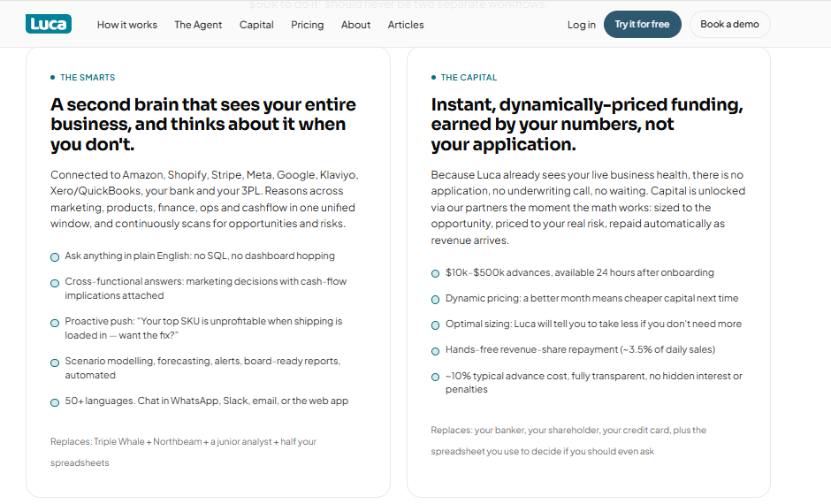Click '$10k–$500k advances' list item text
The image size is (831, 504).
[580, 272]
